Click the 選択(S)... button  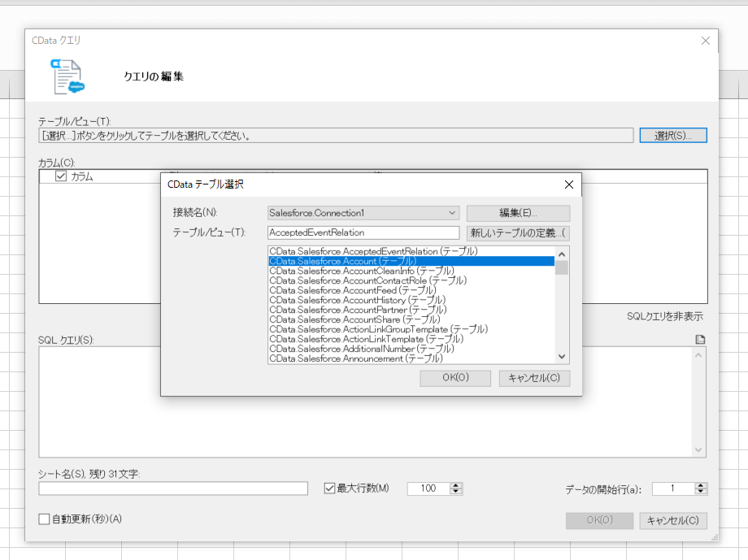(x=673, y=136)
